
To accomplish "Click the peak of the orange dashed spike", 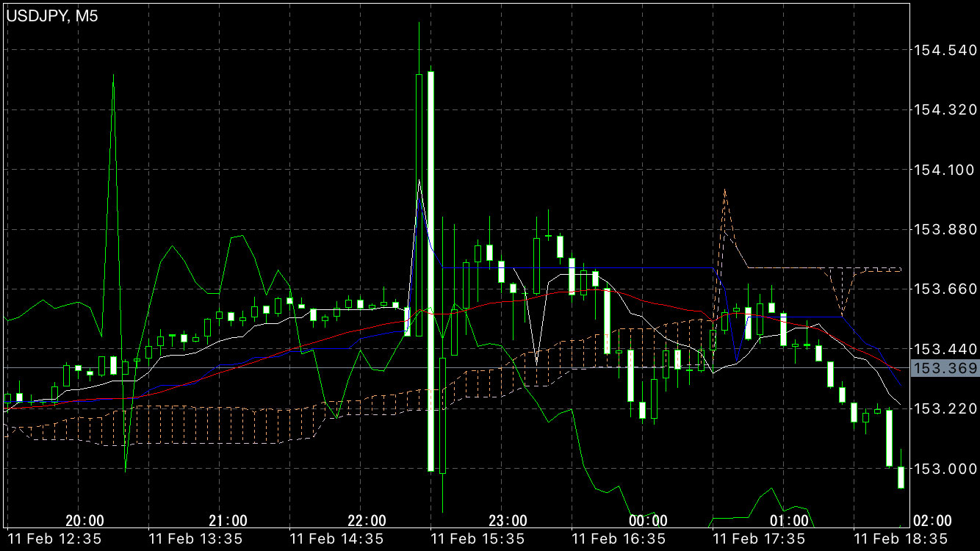I will [725, 190].
